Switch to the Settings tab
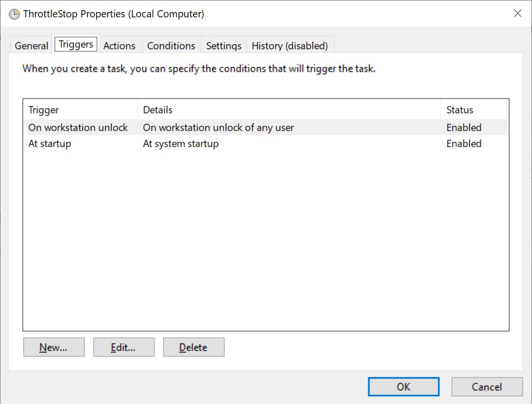The width and height of the screenshot is (532, 404). tap(223, 45)
